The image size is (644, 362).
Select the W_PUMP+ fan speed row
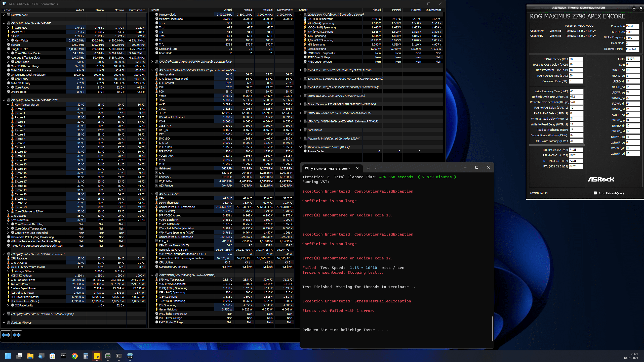(221, 181)
